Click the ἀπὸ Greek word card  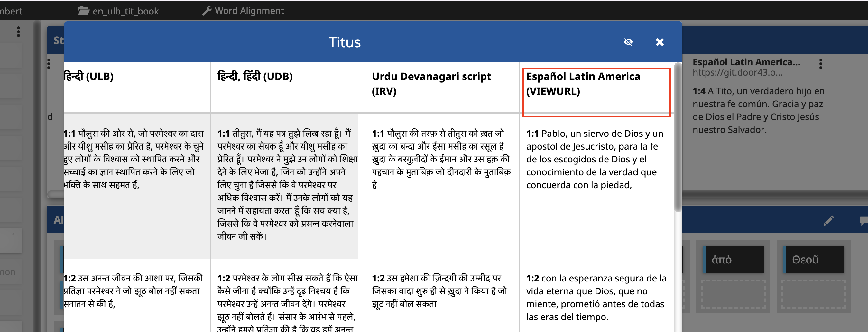pos(733,260)
